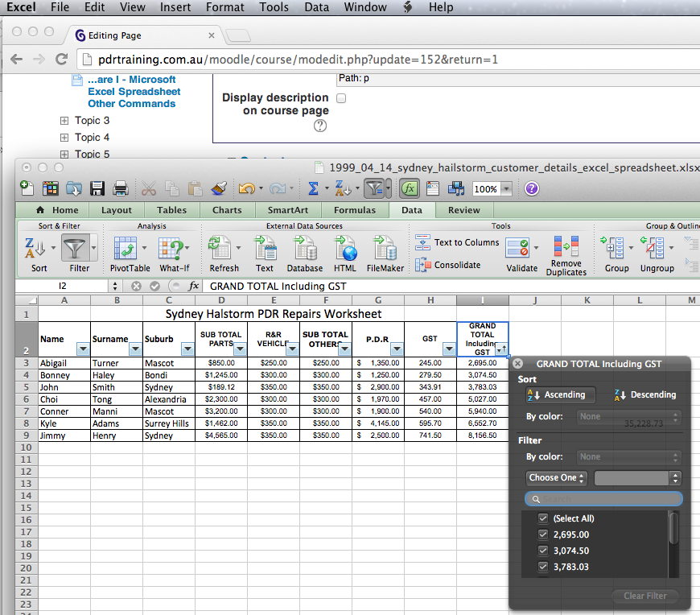Image resolution: width=700 pixels, height=615 pixels.
Task: Click the Ascending sort button
Action: 560,394
